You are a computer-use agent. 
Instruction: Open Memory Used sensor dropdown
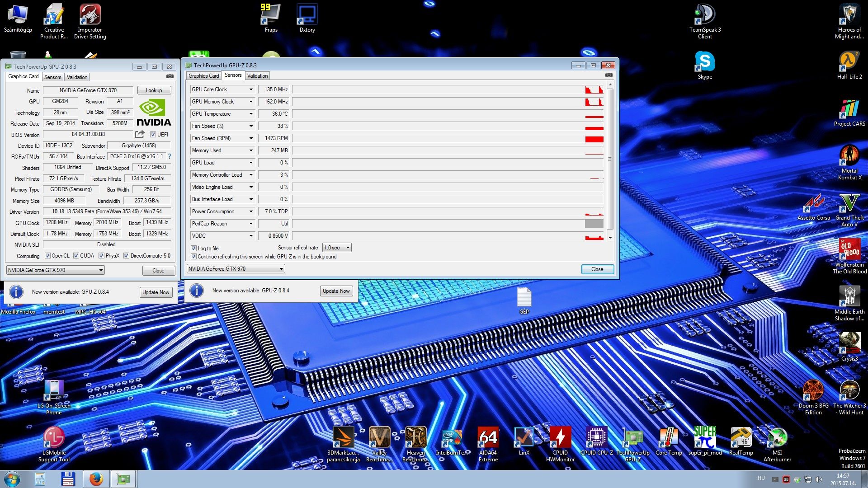point(251,150)
